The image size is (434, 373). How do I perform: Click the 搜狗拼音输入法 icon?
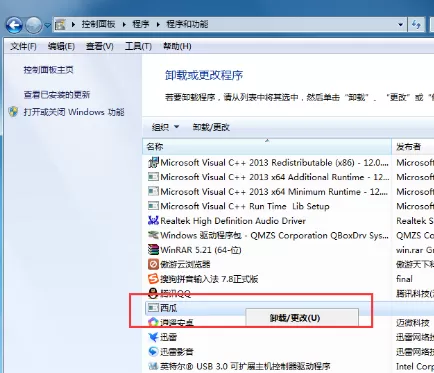[x=153, y=279]
